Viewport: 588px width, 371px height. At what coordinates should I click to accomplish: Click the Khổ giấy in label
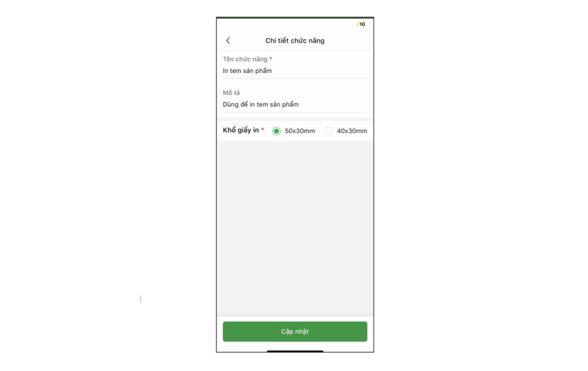click(241, 130)
